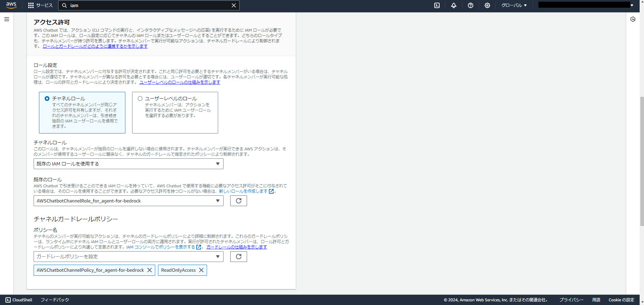Open the ガードレールの仕組みを示します link
Viewport: 644px width, 305px height.
click(x=237, y=247)
